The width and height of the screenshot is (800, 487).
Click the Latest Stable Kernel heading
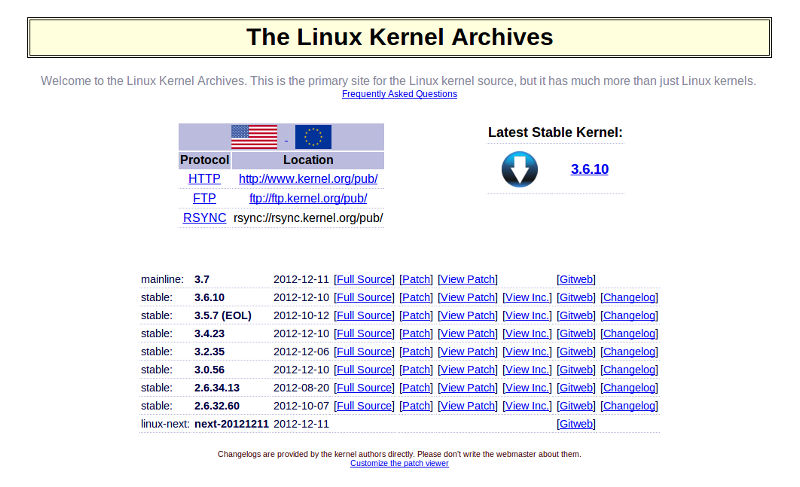555,133
